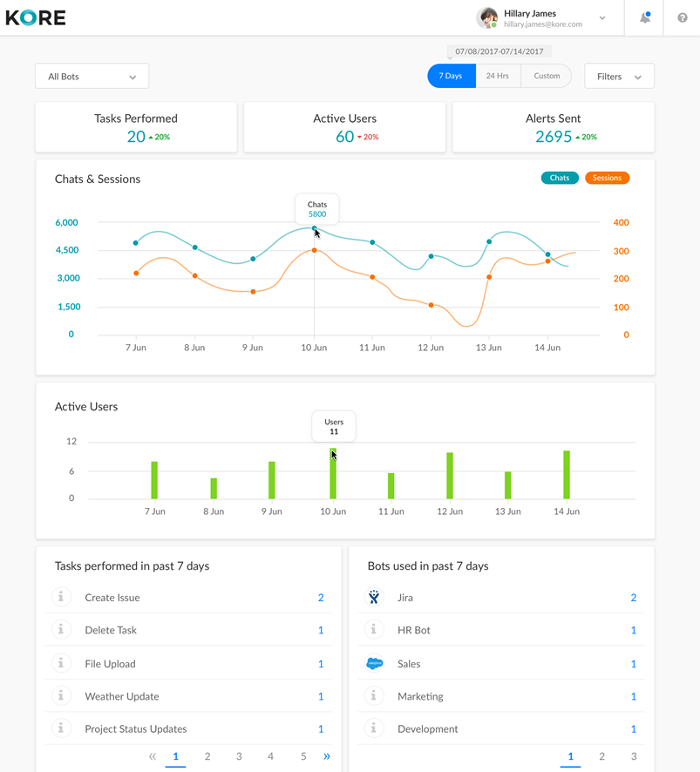Open the Tasks Performed summary card
This screenshot has width=700, height=772.
click(x=136, y=127)
